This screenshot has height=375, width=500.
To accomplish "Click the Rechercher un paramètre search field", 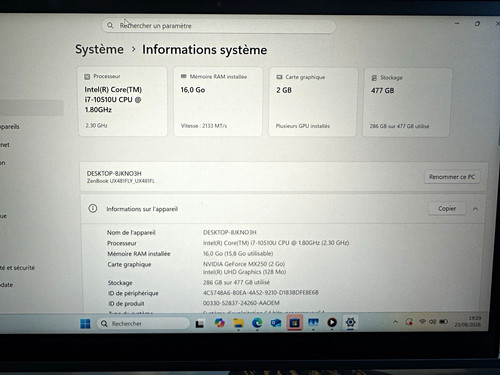I will (x=219, y=26).
